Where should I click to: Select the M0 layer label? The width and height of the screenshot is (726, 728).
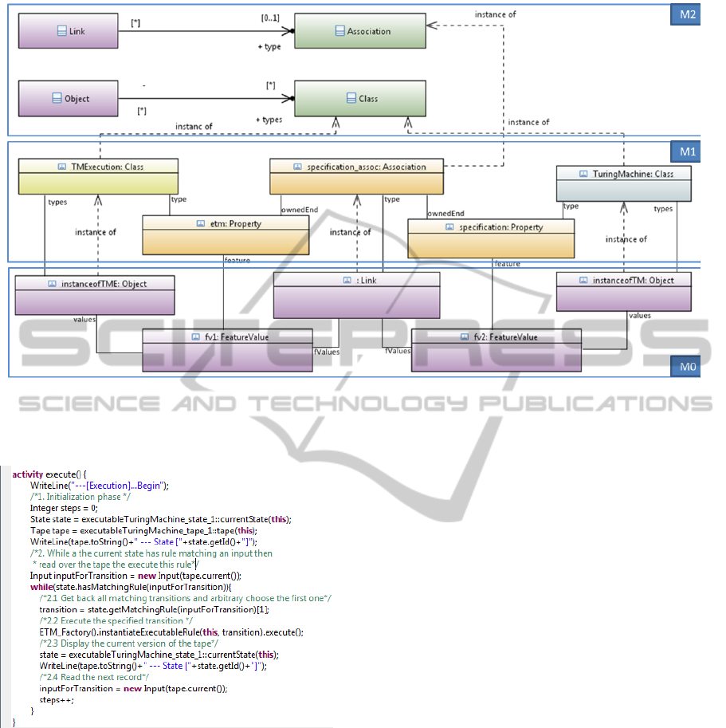(x=685, y=366)
